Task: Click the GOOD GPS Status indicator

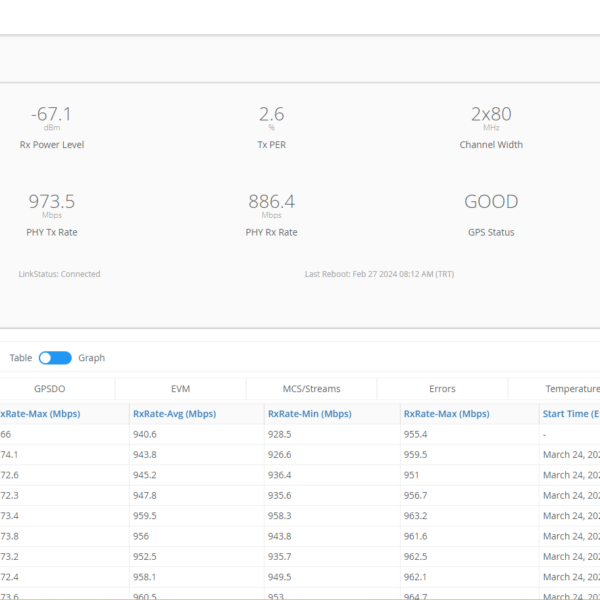Action: (491, 202)
